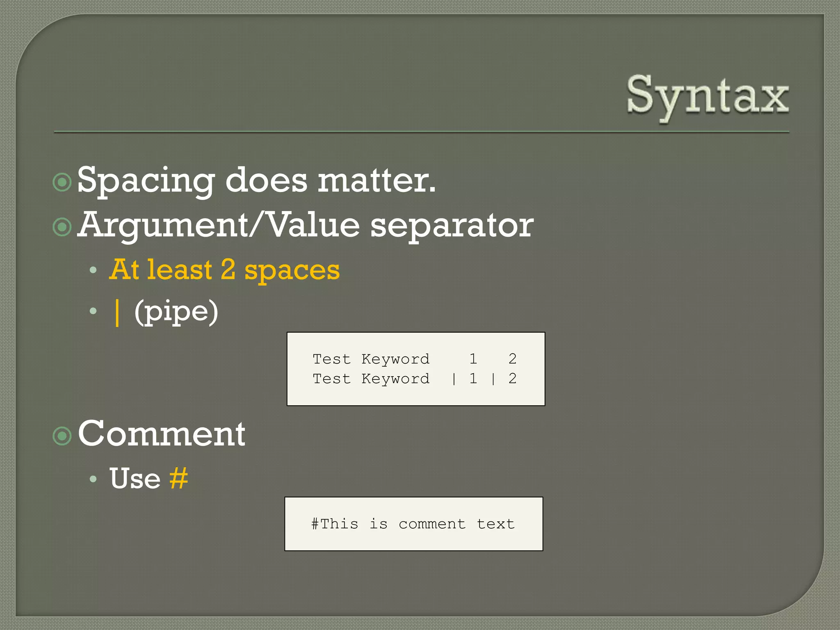
Task: Click the piped 'Test Keyword | 1 | 2' line
Action: (414, 379)
